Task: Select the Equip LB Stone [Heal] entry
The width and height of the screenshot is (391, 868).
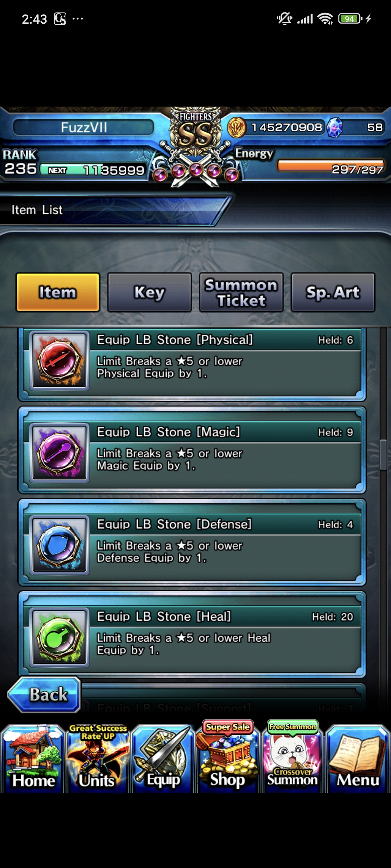Action: pos(192,635)
